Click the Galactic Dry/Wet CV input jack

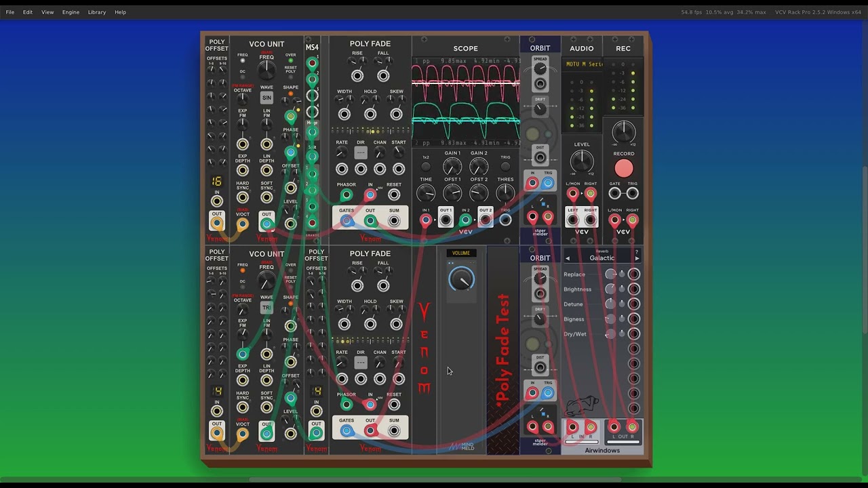pyautogui.click(x=633, y=334)
